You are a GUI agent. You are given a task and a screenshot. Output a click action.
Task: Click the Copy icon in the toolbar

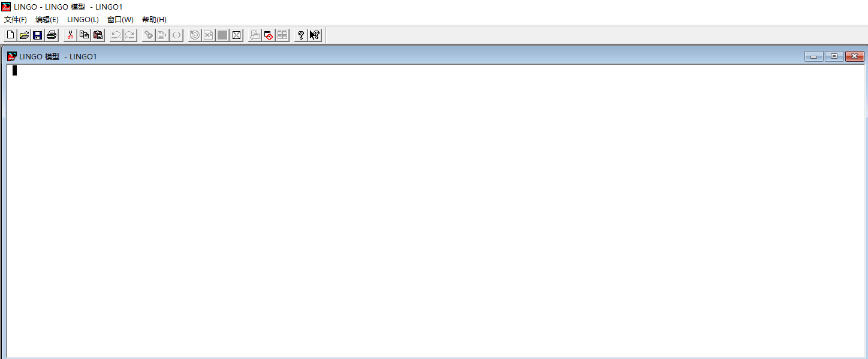tap(84, 35)
